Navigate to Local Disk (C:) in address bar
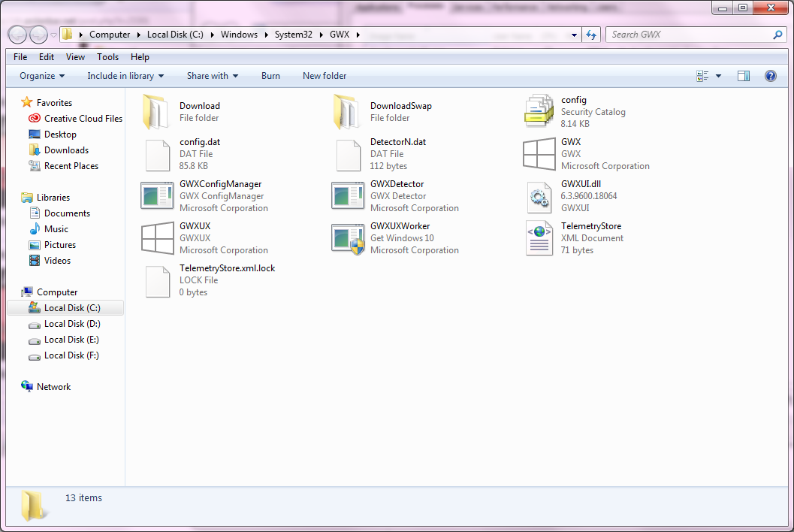Image resolution: width=794 pixels, height=532 pixels. click(x=175, y=35)
